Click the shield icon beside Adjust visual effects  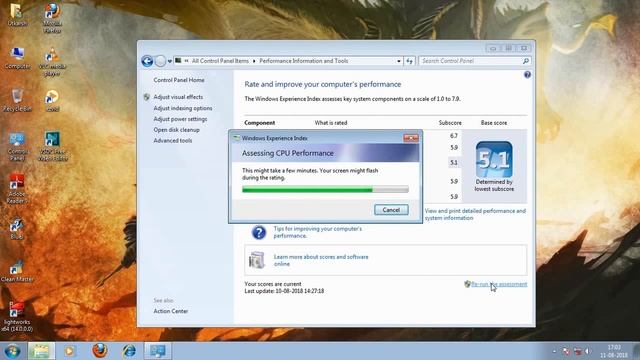[147, 97]
